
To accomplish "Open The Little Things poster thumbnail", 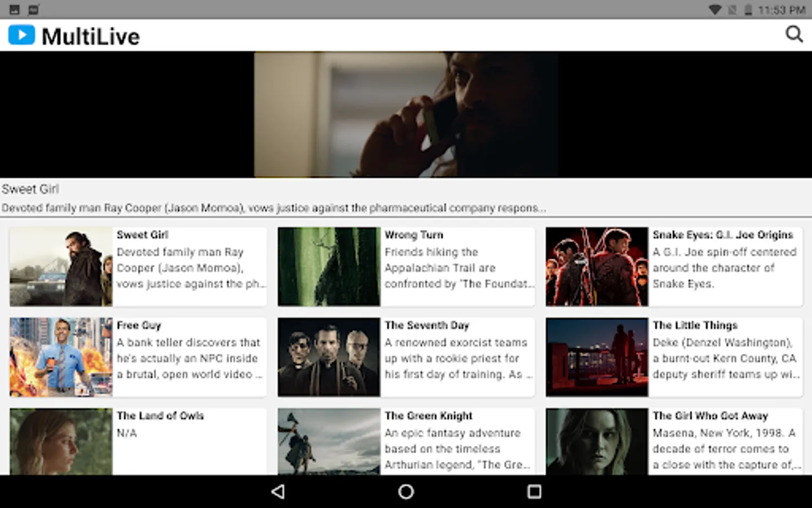I will pos(597,357).
